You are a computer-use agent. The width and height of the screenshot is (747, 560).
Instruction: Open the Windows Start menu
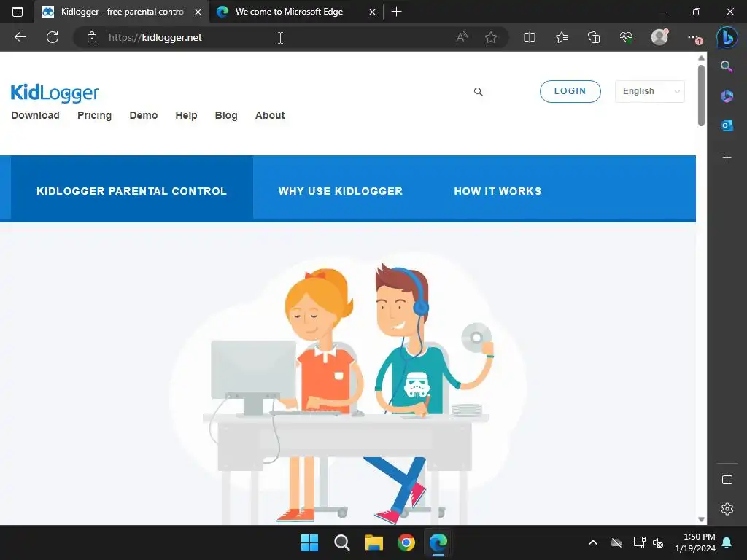pyautogui.click(x=309, y=542)
